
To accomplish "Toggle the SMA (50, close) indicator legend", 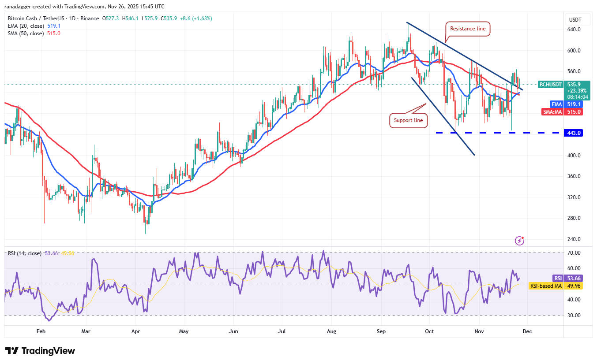I will pyautogui.click(x=32, y=33).
